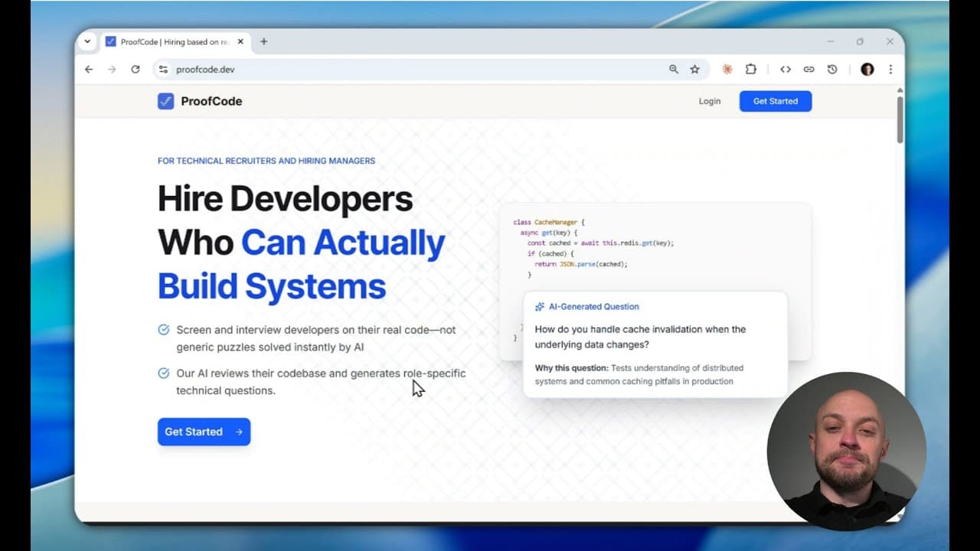Click the checkmark beside the screening feature text
980x551 pixels.
pyautogui.click(x=163, y=328)
